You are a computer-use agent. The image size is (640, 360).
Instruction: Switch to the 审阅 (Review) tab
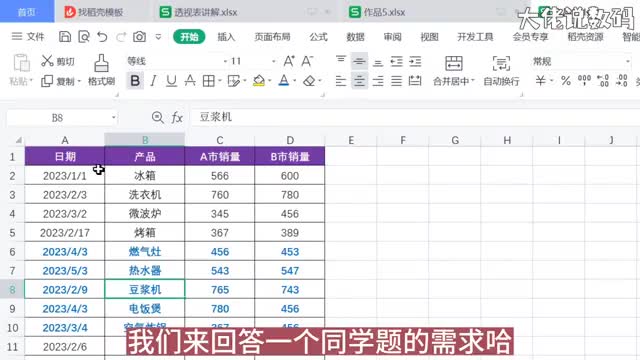click(393, 37)
